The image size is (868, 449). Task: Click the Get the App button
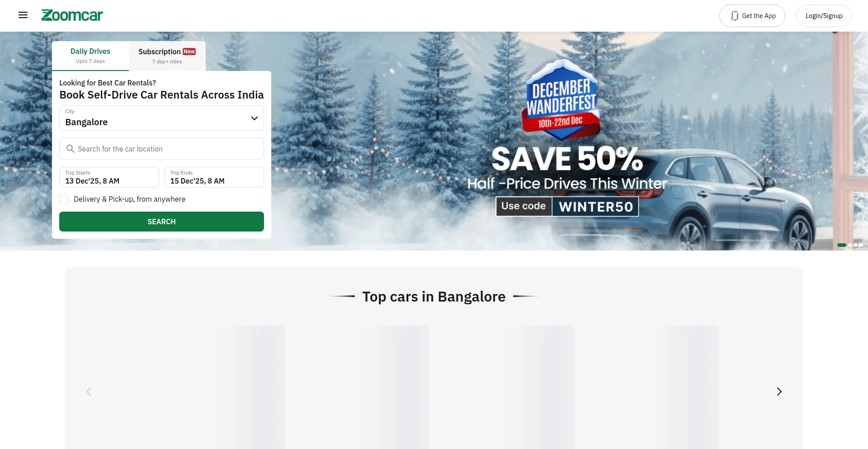tap(752, 16)
